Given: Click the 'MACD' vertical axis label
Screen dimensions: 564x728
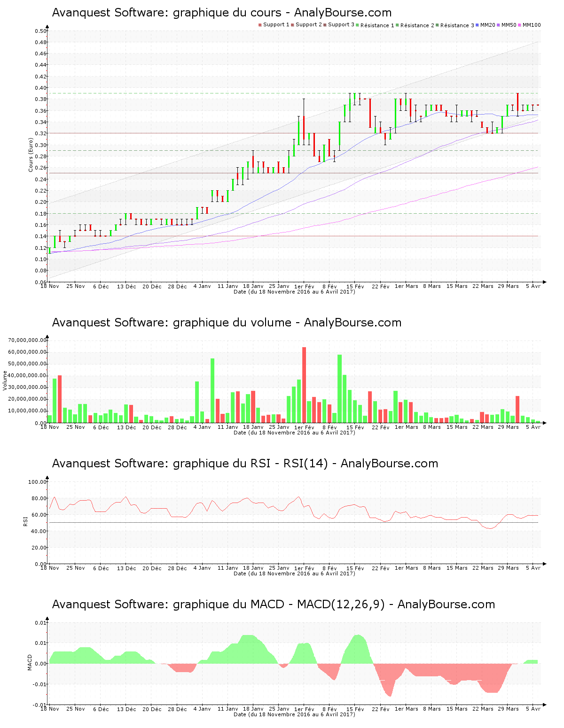Looking at the screenshot, I should [30, 662].
